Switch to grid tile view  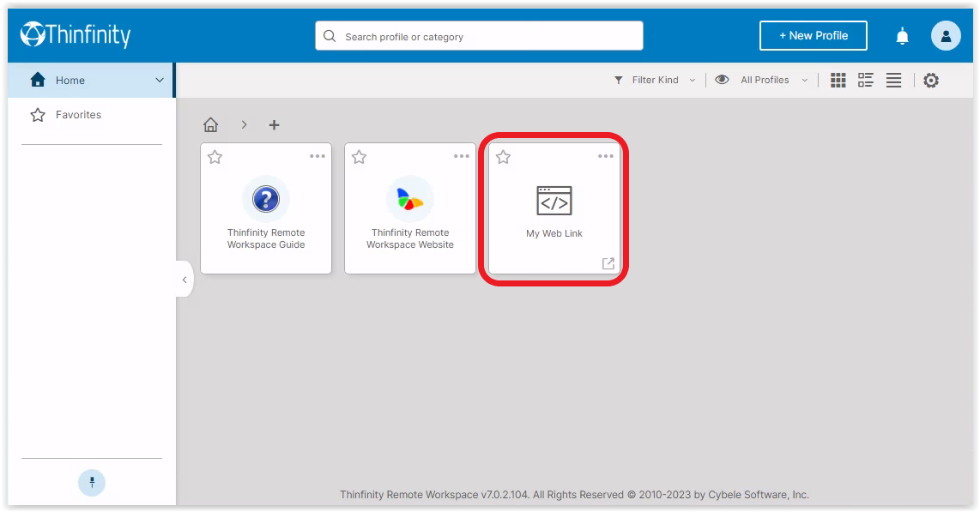pyautogui.click(x=838, y=80)
